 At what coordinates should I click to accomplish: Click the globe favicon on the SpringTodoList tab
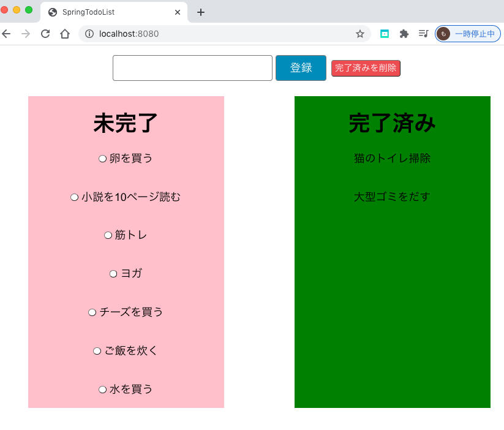point(51,12)
